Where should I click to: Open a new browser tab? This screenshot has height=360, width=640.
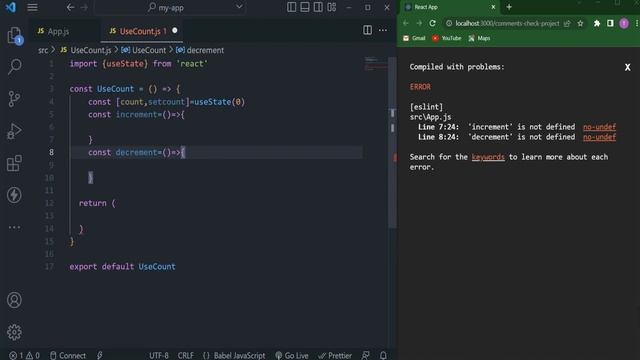(x=509, y=7)
